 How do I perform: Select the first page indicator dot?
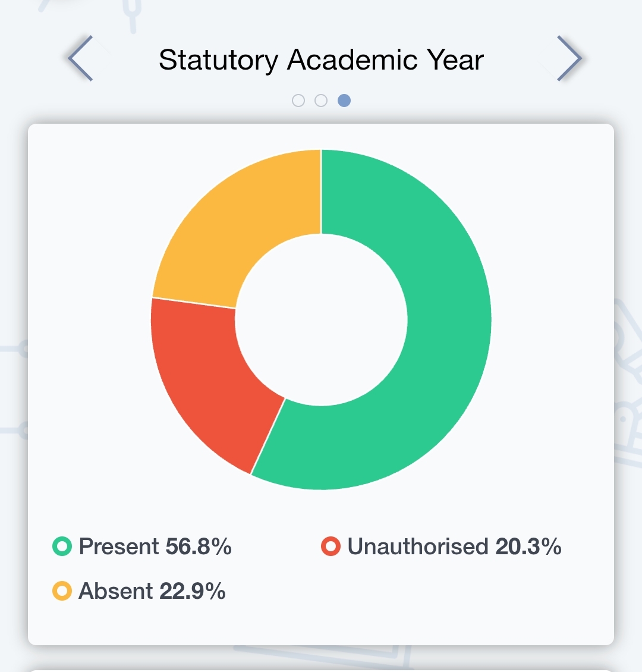[x=298, y=101]
